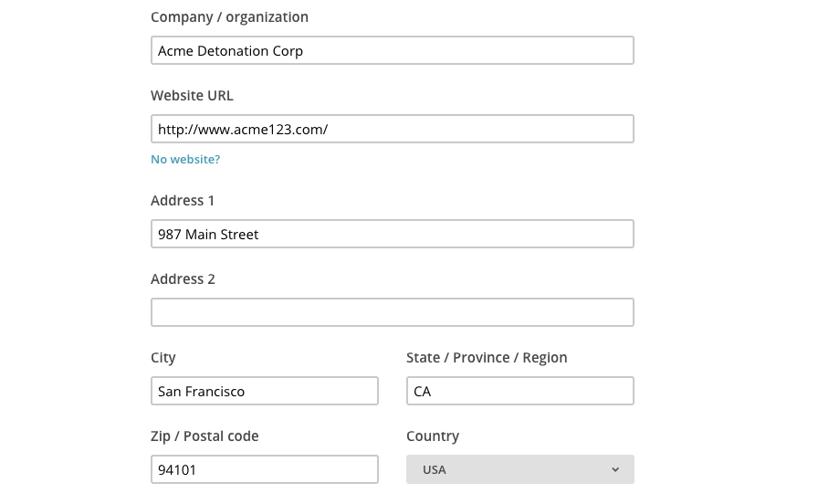818x504 pixels.
Task: Click the "State / Province / Region" label
Action: [487, 358]
